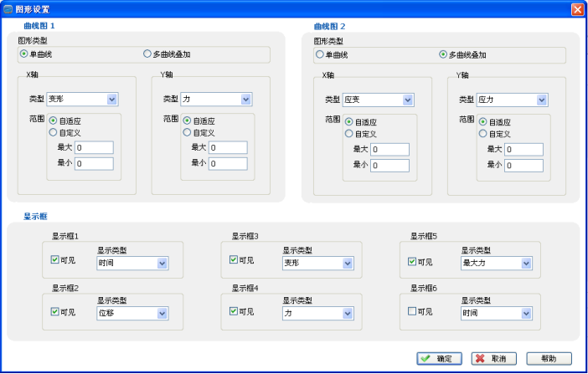This screenshot has width=588, height=374.
Task: Open 曲线图 1 X轴 类型 dropdown showing 变形
Action: coord(112,100)
